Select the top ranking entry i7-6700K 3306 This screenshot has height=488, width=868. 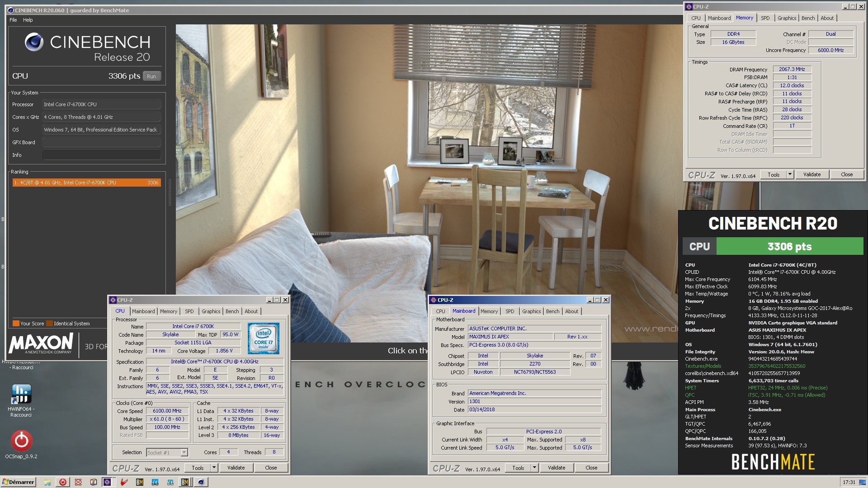(86, 183)
